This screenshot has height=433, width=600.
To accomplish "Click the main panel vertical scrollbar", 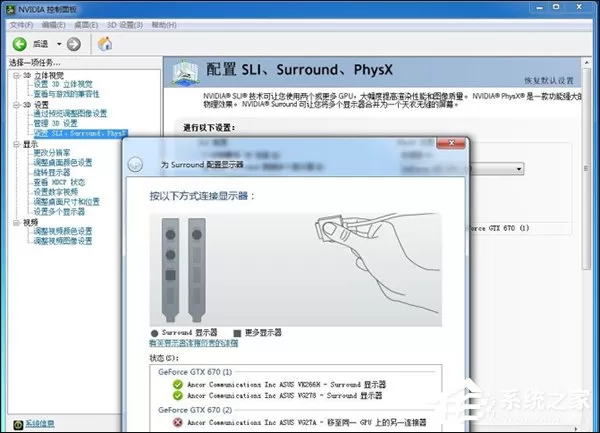I will [x=586, y=168].
